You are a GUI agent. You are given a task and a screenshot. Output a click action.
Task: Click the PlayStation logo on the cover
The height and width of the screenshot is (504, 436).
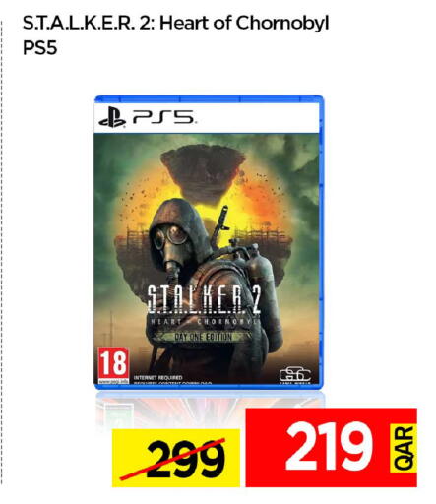click(x=112, y=118)
